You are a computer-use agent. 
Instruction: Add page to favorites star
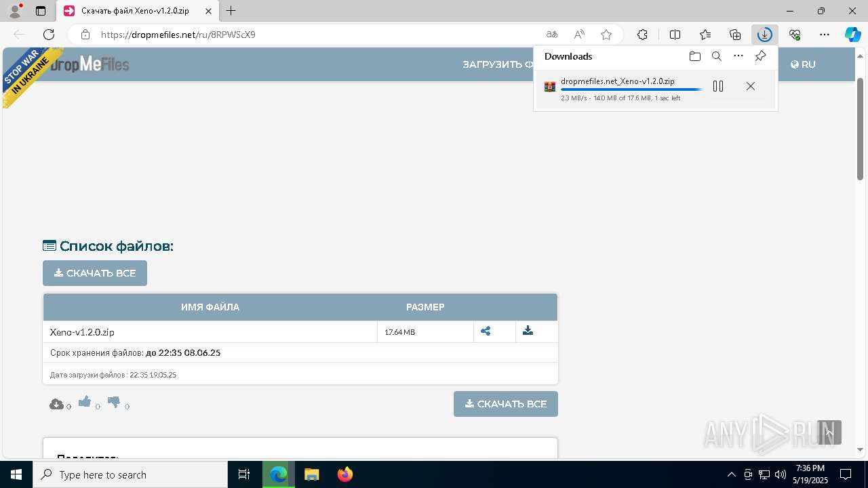[606, 35]
